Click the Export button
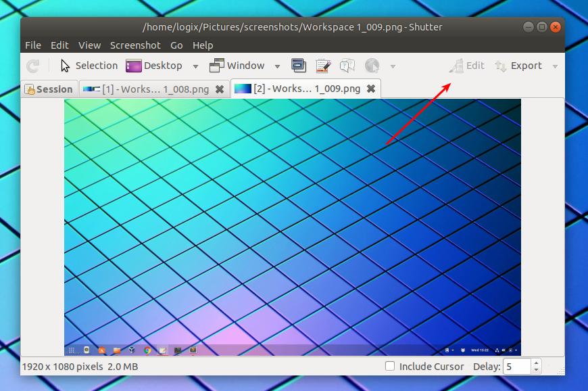 pyautogui.click(x=520, y=66)
